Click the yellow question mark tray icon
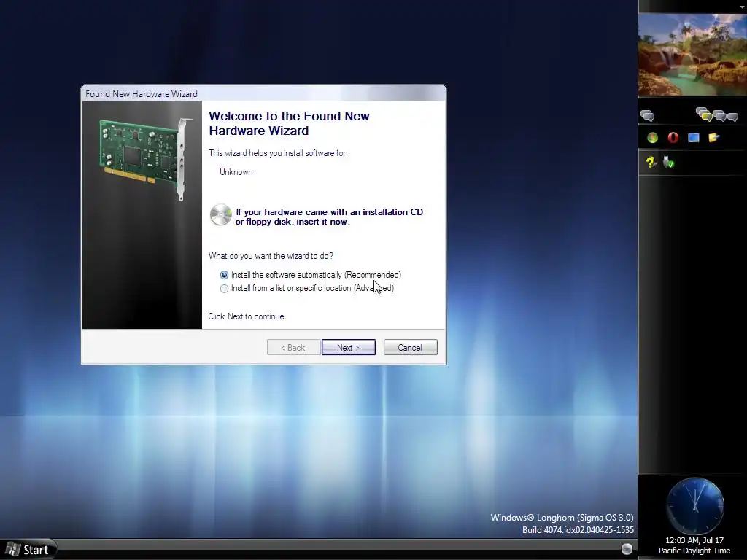Screen dimensions: 747x560 (x=651, y=163)
